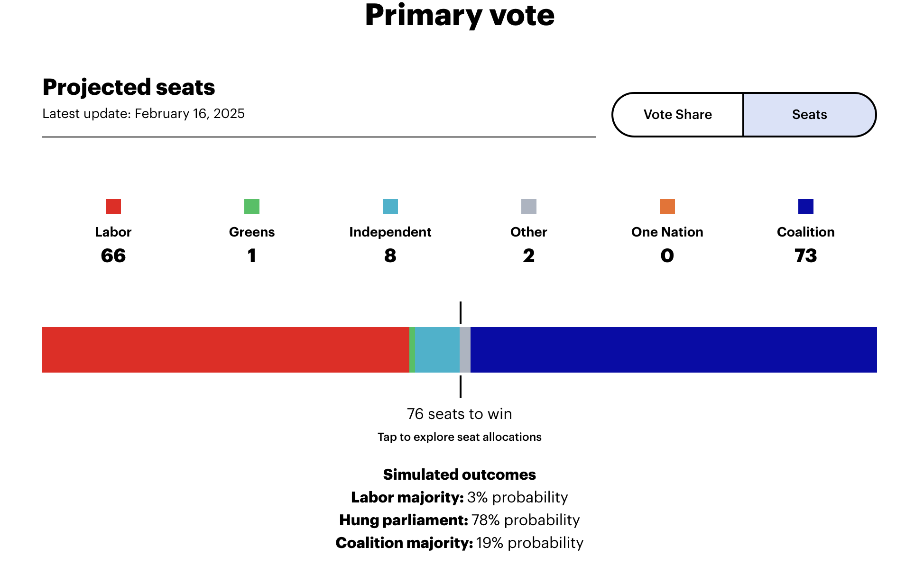Screen dimensions: 924x584
Task: Click the orange One Nation legend swatch
Action: (667, 207)
